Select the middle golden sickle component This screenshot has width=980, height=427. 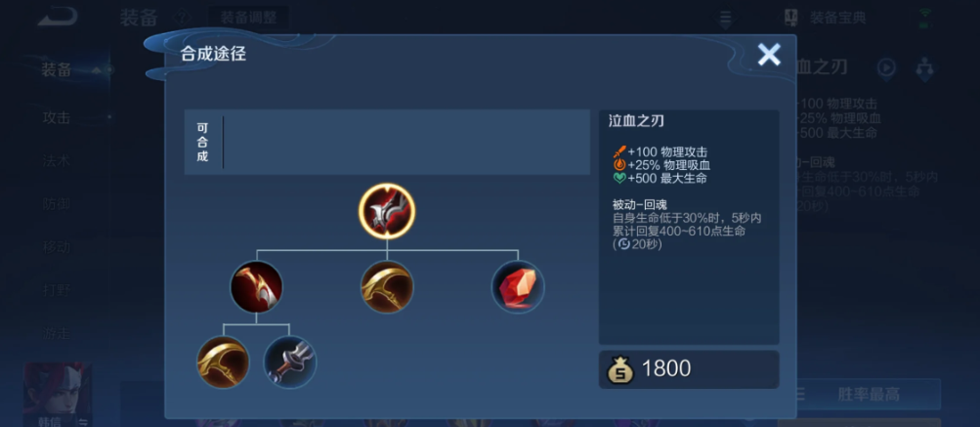387,287
